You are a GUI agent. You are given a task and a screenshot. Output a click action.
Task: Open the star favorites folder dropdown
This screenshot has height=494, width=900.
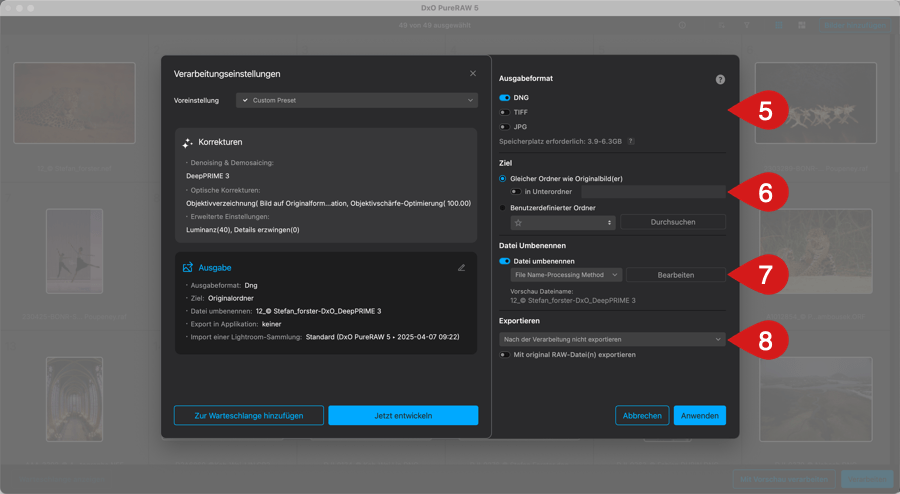pos(563,223)
